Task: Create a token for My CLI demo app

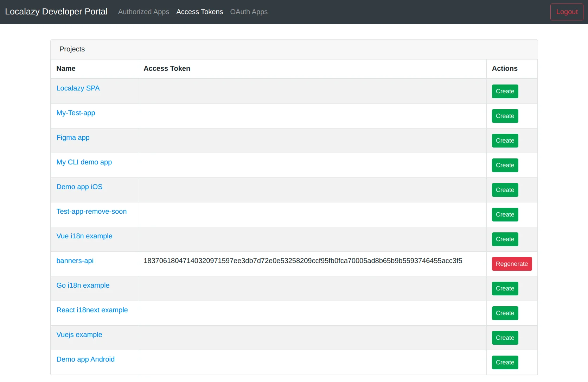Action: click(505, 165)
